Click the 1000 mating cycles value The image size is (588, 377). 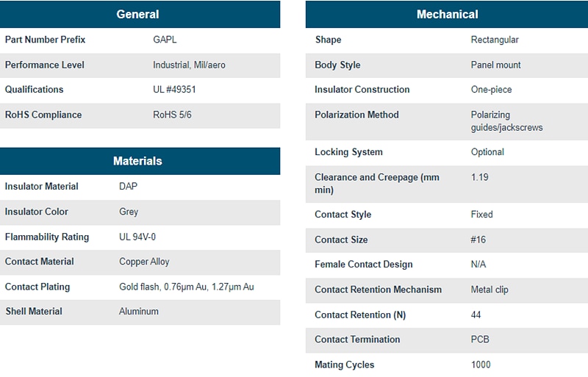[481, 365]
